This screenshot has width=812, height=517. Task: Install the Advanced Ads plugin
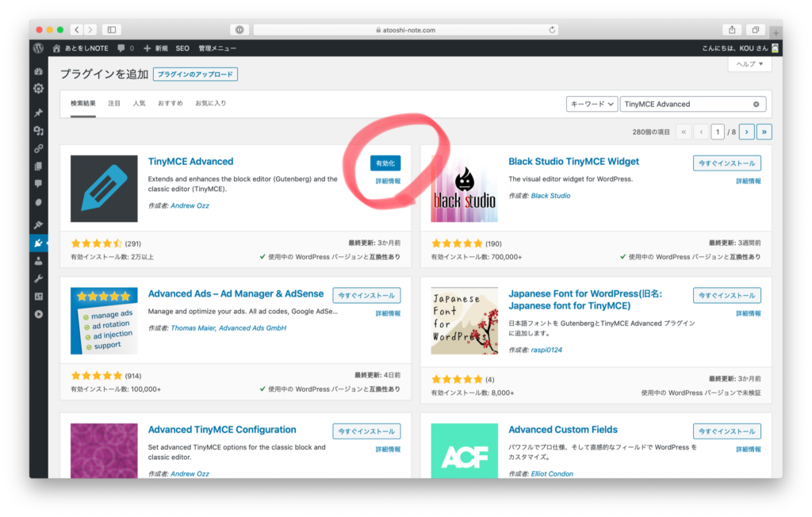point(366,295)
